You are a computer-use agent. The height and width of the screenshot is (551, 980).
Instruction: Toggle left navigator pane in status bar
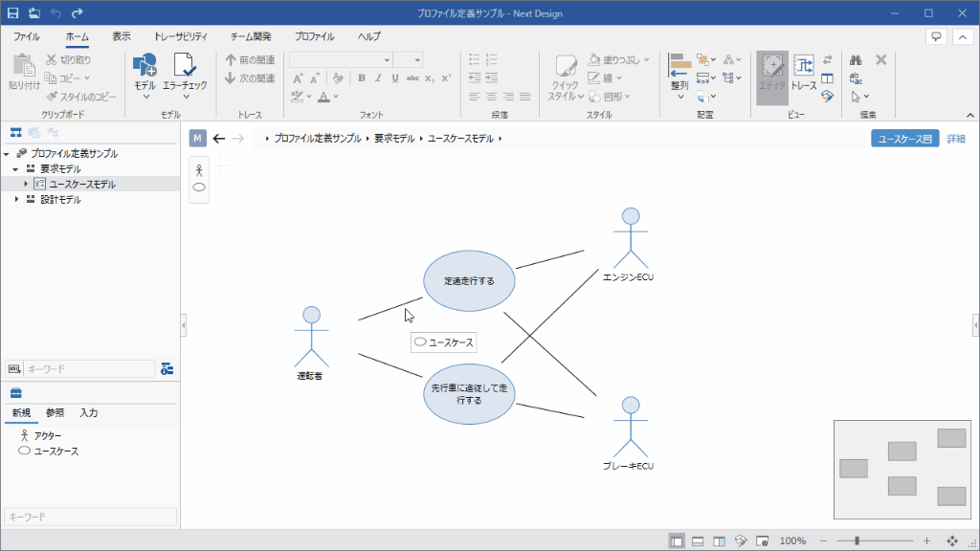click(677, 541)
